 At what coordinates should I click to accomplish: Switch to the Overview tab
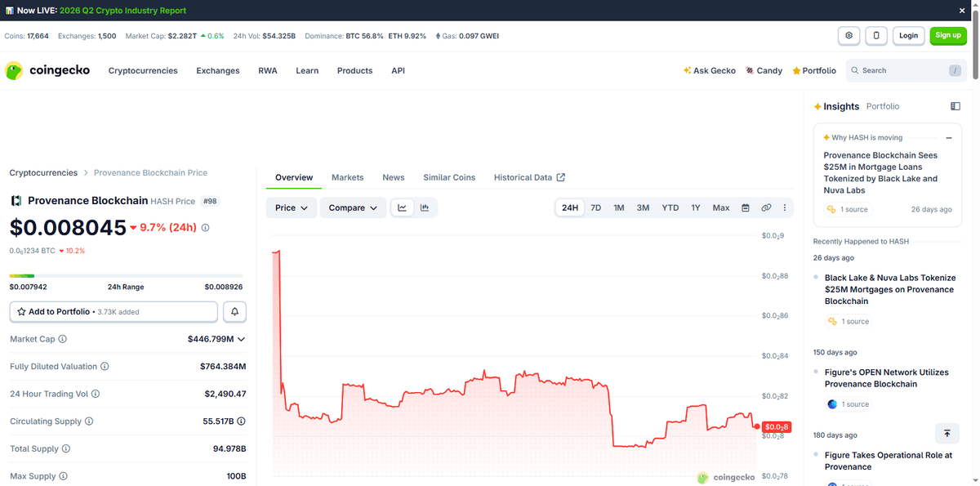coord(294,177)
